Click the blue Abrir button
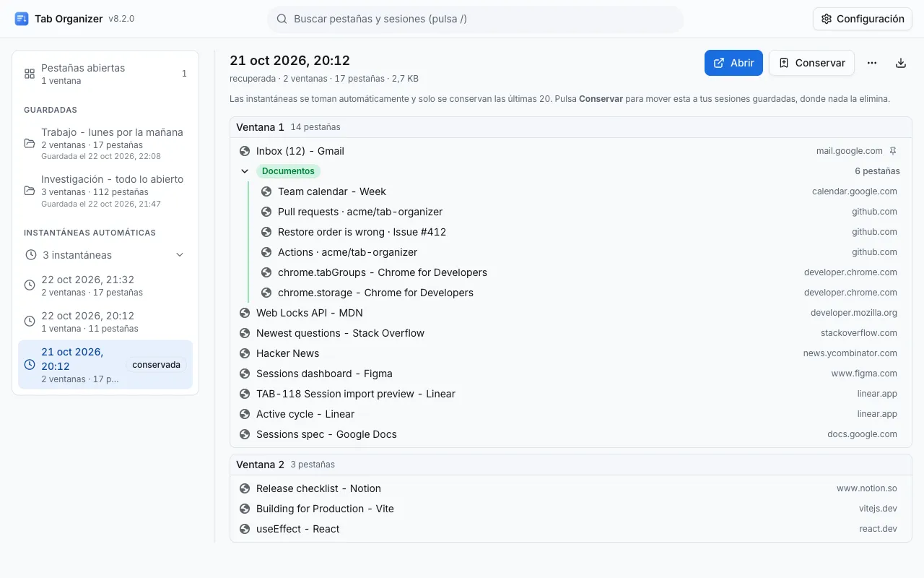Image resolution: width=924 pixels, height=578 pixels. point(733,63)
